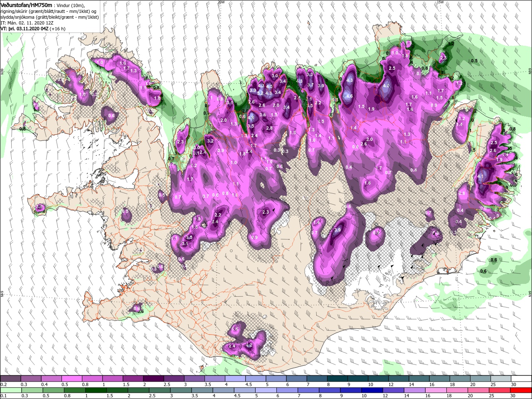Pick the pale green rain swatch labeled 0.1
Screen dimensions: 532x399
tap(11, 390)
